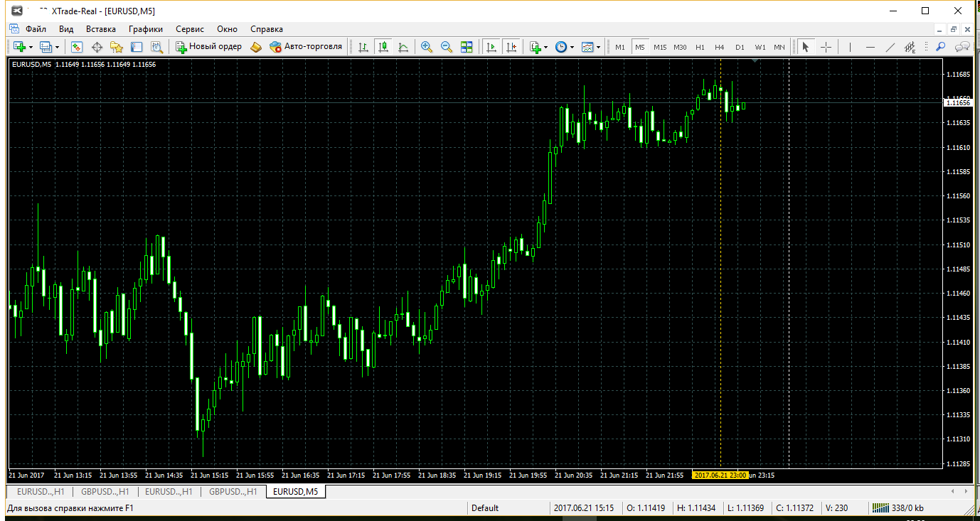Select the Trendline drawing tool

coord(890,47)
